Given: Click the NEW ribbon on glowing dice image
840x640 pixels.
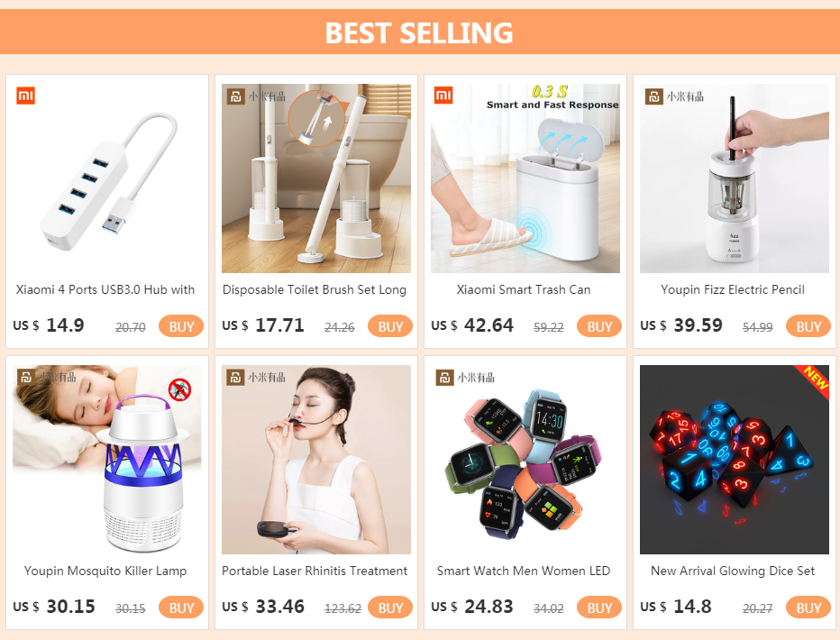Looking at the screenshot, I should click(x=814, y=379).
